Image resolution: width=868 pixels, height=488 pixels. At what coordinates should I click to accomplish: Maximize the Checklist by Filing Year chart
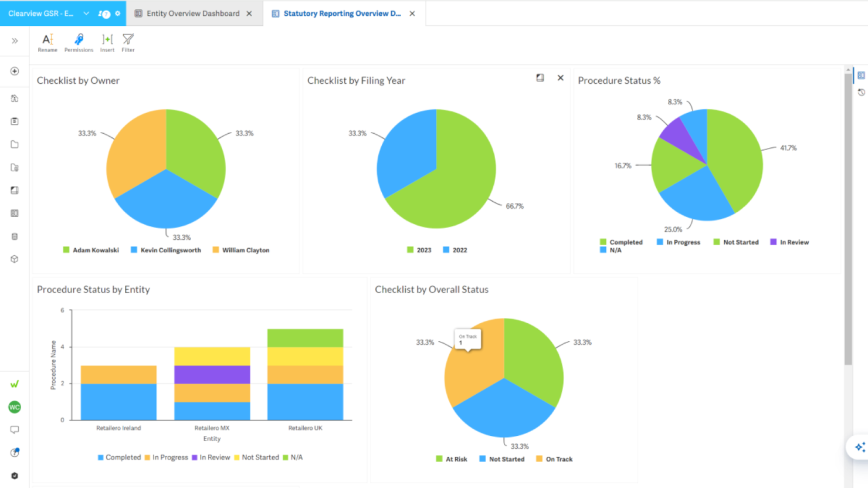(540, 77)
